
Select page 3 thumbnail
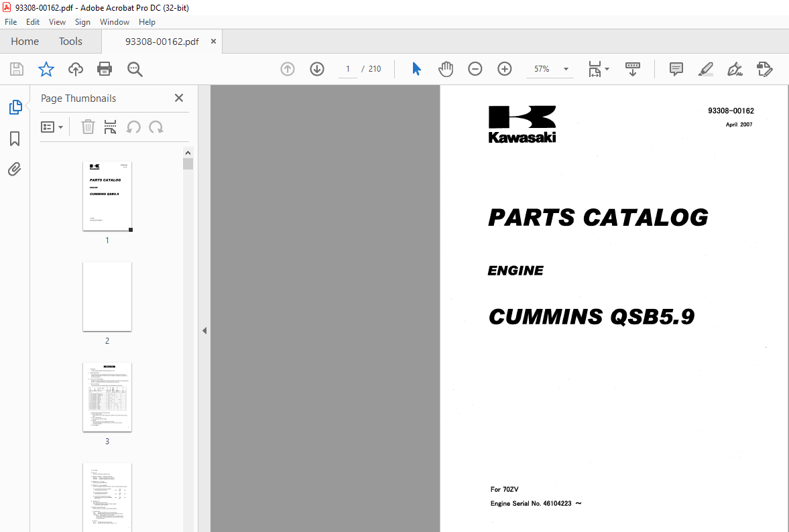pyautogui.click(x=107, y=397)
